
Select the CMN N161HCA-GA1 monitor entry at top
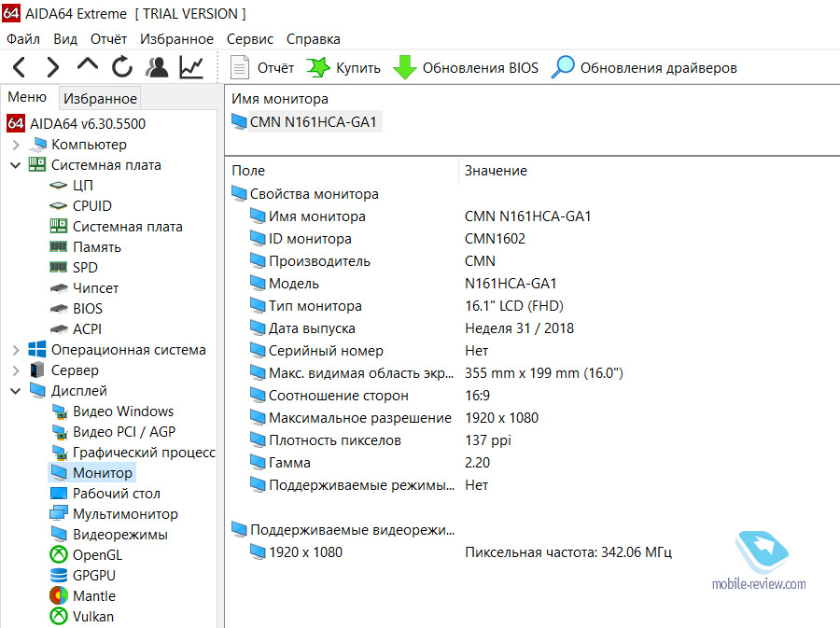pos(305,122)
